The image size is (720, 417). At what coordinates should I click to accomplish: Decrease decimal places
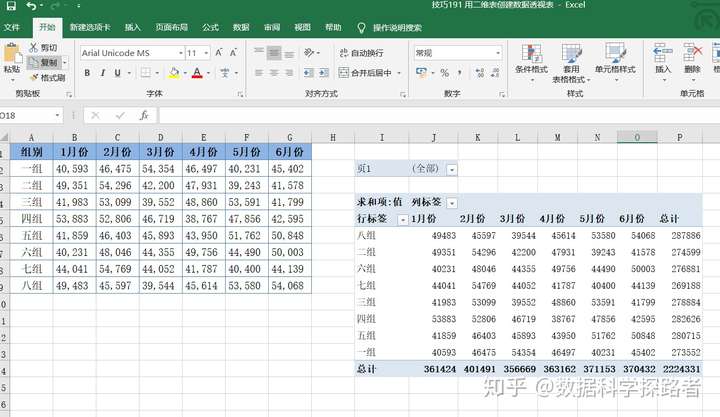[x=495, y=73]
